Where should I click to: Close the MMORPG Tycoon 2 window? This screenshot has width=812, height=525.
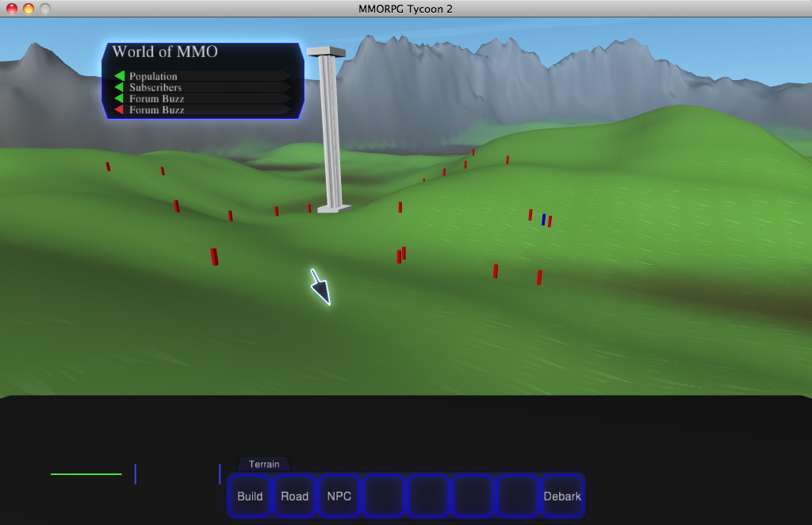coord(11,8)
